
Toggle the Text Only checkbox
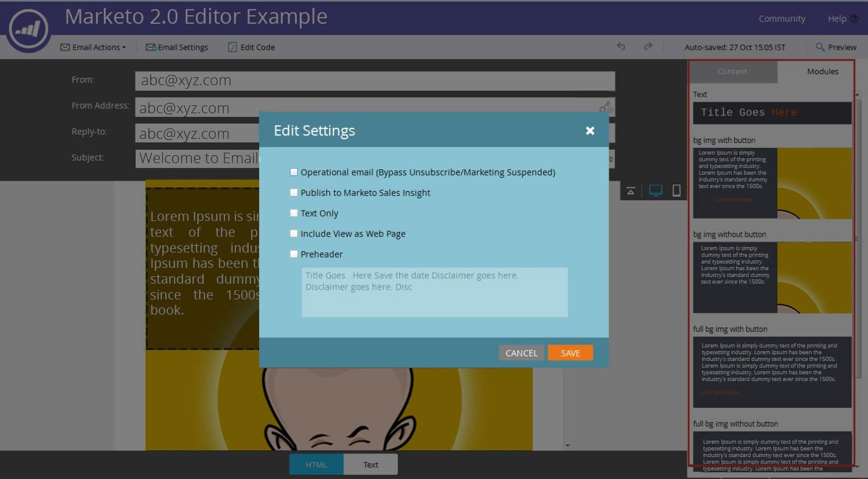pyautogui.click(x=294, y=213)
